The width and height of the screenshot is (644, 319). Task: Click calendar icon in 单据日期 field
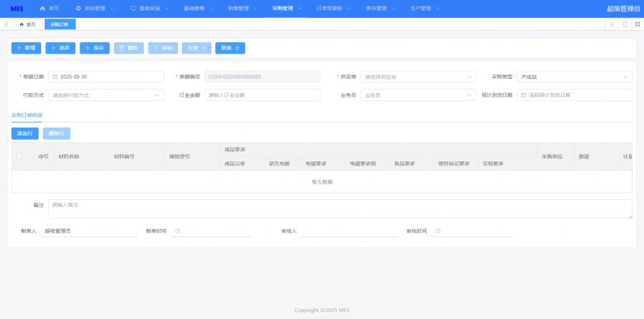(55, 77)
